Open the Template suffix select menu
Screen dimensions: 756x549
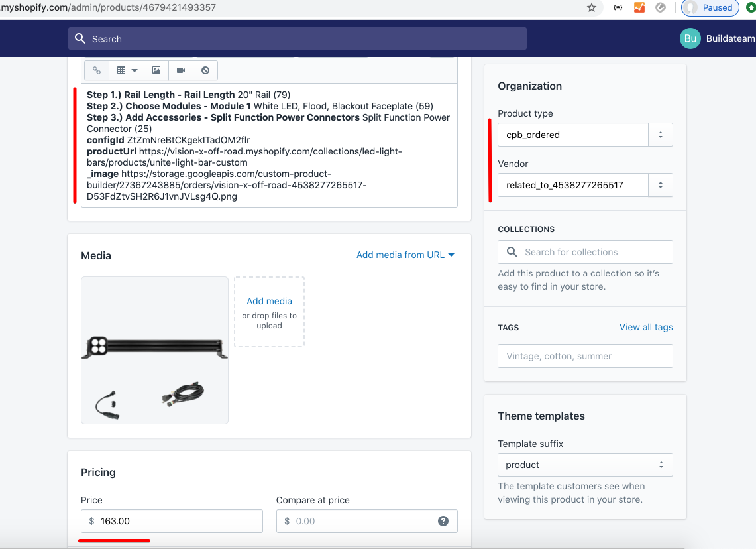click(585, 465)
